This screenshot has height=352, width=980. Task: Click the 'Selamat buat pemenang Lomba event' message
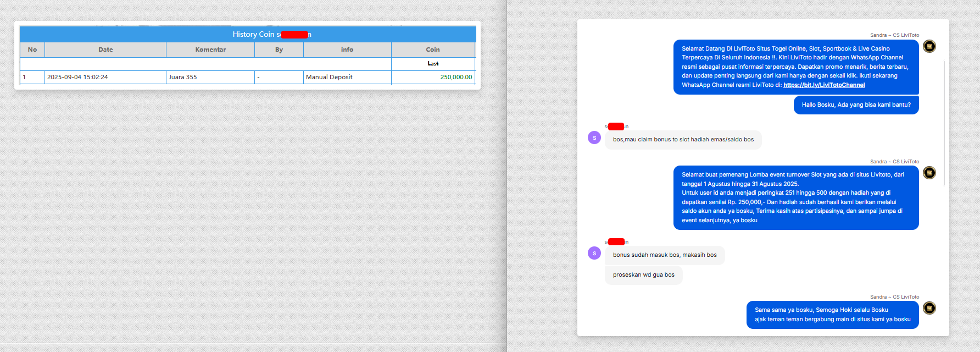click(x=796, y=197)
